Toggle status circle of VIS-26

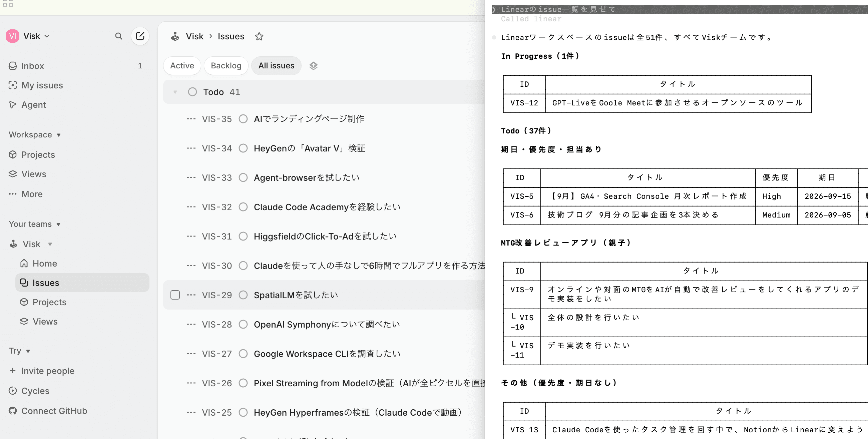coord(243,383)
